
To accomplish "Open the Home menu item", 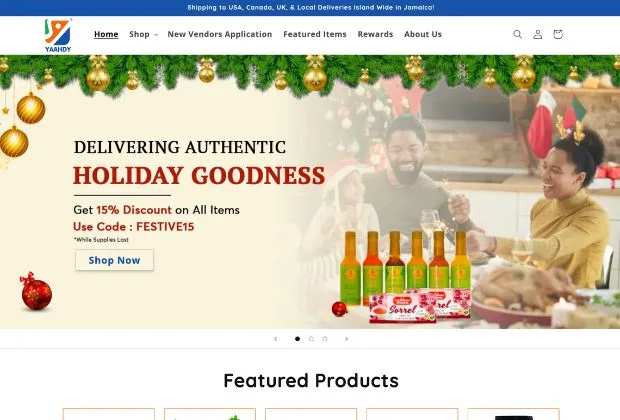I will click(x=106, y=34).
